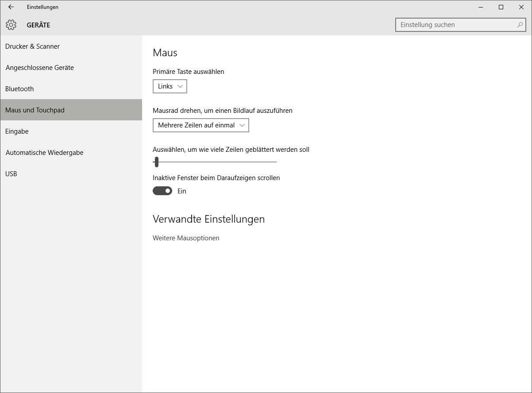532x393 pixels.
Task: Click the Primäre Taste auswählen label
Action: tap(189, 72)
